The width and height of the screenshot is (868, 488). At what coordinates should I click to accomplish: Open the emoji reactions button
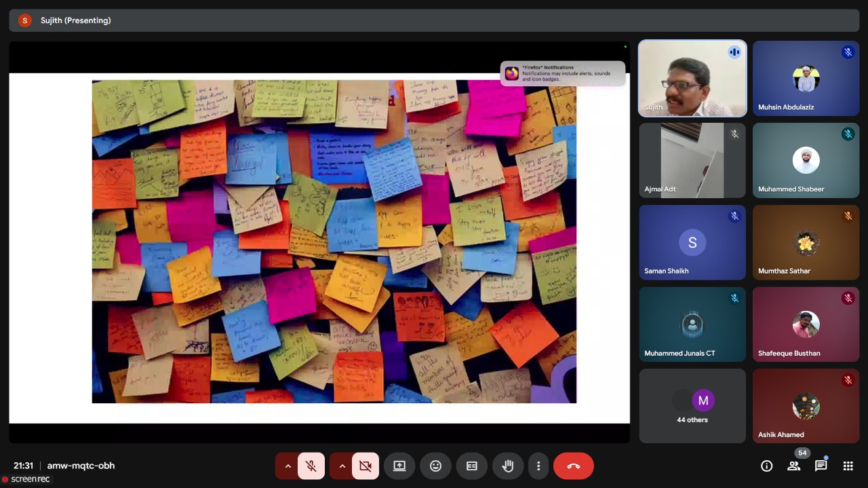click(x=435, y=466)
